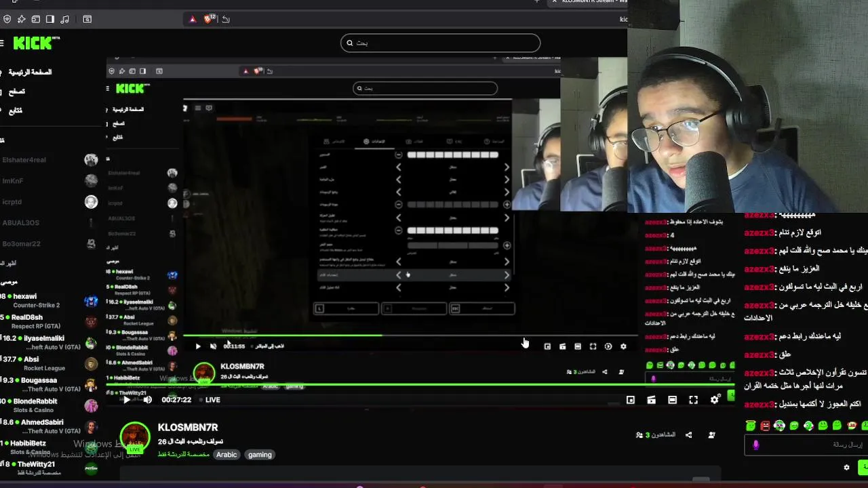Click azezx3 username in حلق chat message
The height and width of the screenshot is (488, 868).
pyautogui.click(x=759, y=354)
